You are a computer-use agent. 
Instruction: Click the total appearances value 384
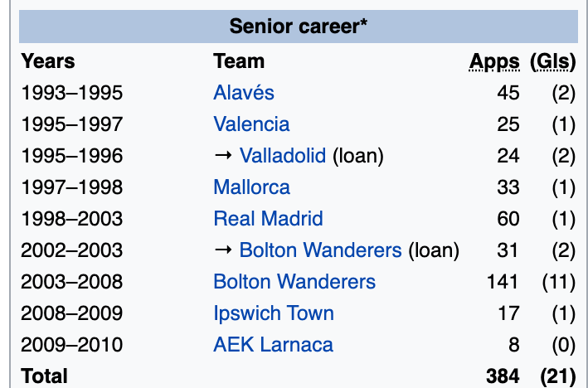tap(503, 376)
